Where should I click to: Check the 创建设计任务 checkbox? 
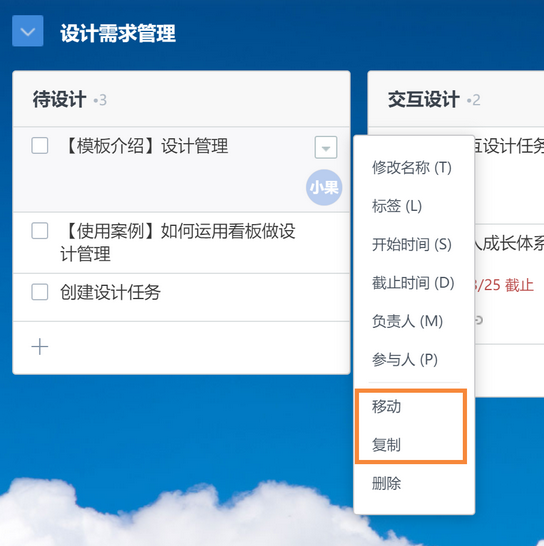click(x=40, y=292)
